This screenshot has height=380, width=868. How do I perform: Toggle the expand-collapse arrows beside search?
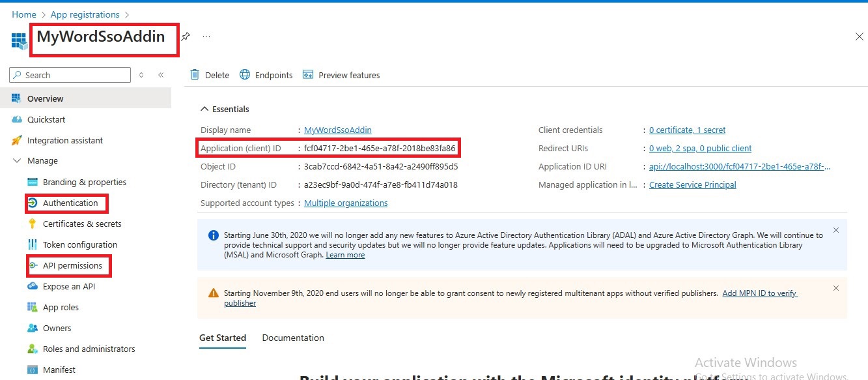tap(141, 75)
